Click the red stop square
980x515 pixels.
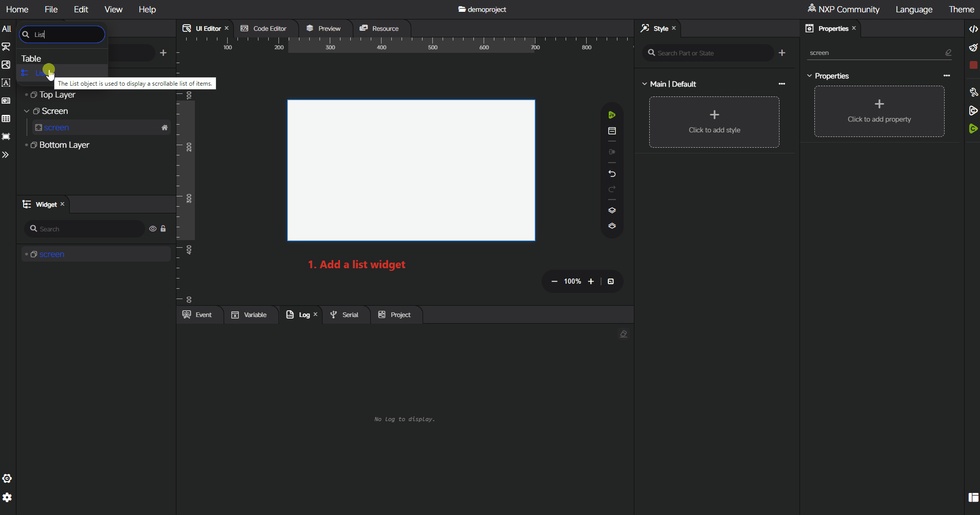pos(973,65)
